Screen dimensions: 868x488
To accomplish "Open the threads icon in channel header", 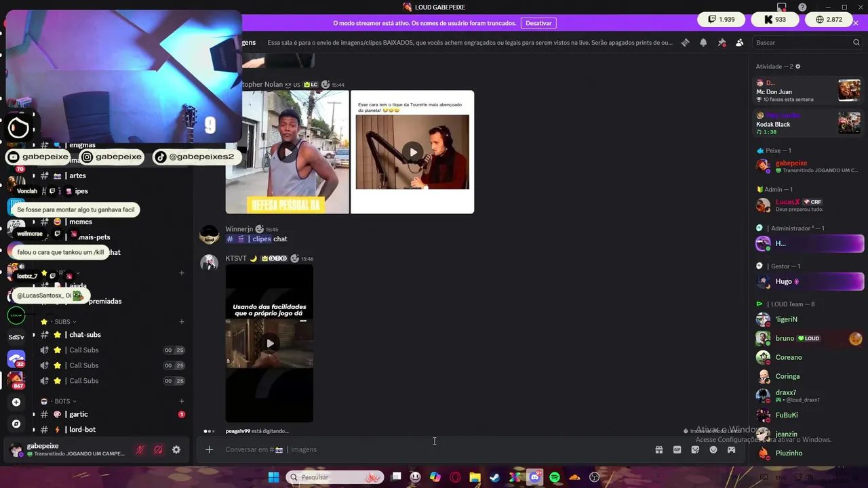I will [685, 42].
